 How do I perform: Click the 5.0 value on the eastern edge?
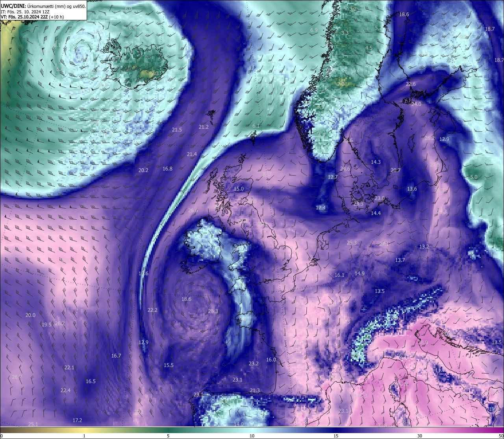474,177
